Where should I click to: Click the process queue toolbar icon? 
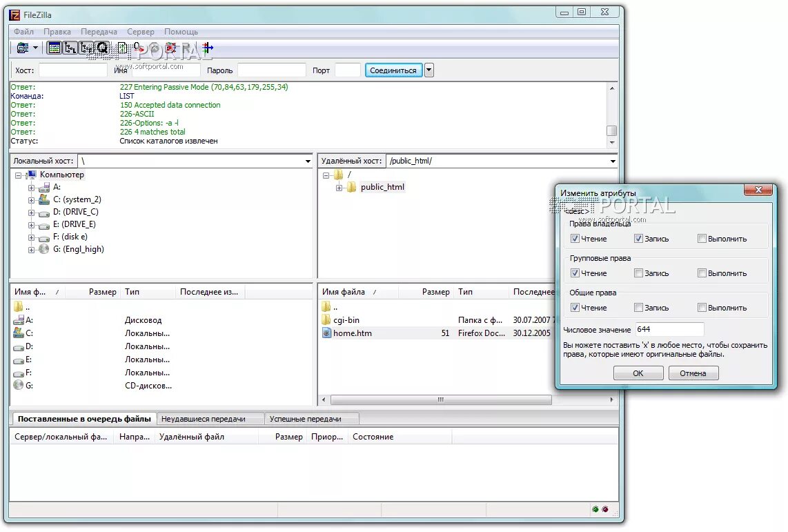pos(139,48)
